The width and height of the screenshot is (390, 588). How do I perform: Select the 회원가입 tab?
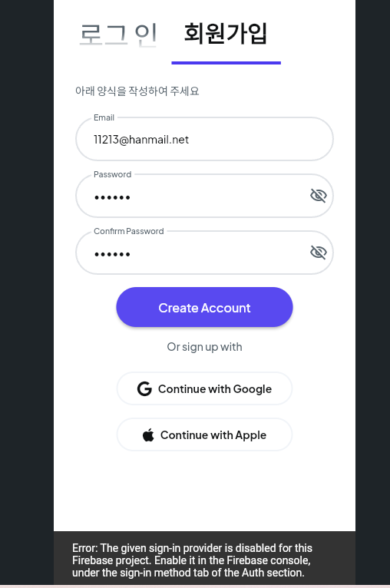226,33
